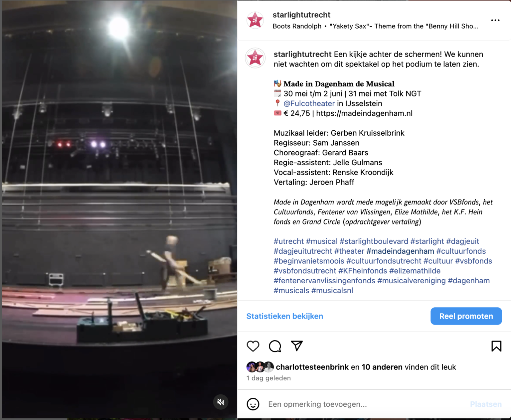
Task: Click the star avatar beside the caption
Action: pyautogui.click(x=255, y=58)
